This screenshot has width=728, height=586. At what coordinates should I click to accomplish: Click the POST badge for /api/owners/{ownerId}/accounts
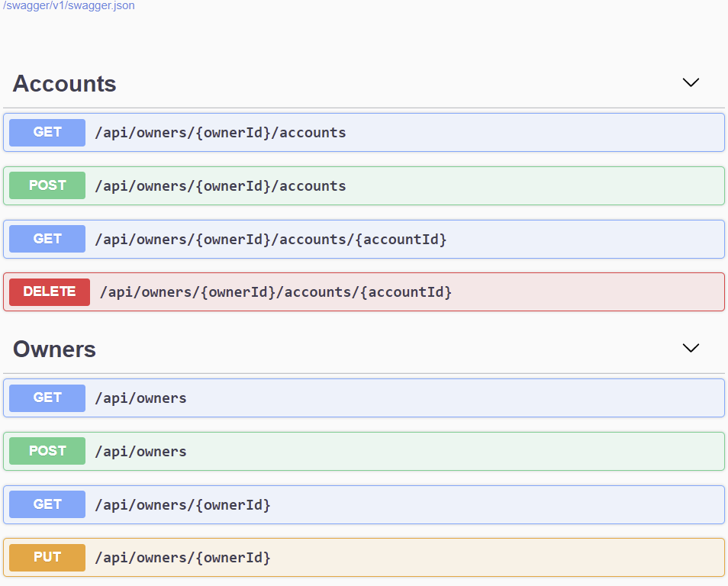(47, 185)
